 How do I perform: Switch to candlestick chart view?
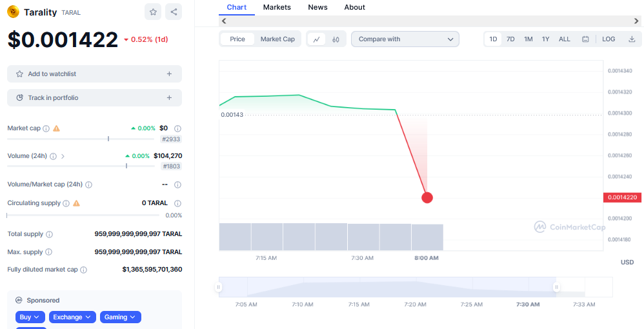tap(336, 39)
